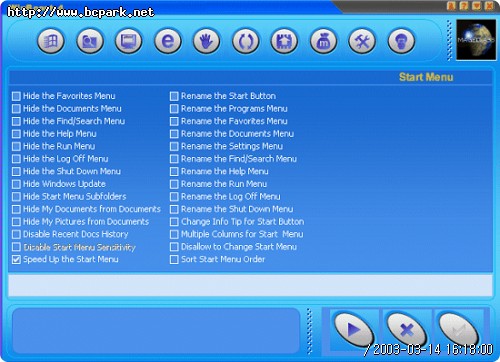Open the crossed tools category icon
500x362 pixels.
point(362,42)
